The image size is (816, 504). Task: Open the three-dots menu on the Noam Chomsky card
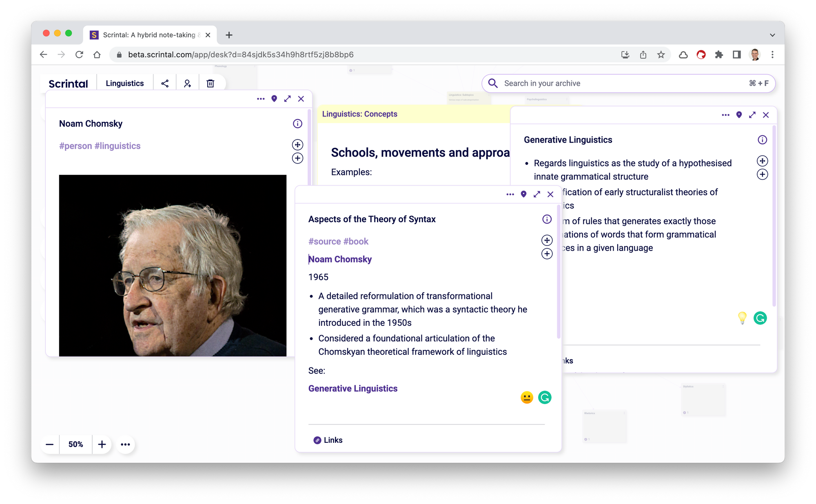click(261, 99)
